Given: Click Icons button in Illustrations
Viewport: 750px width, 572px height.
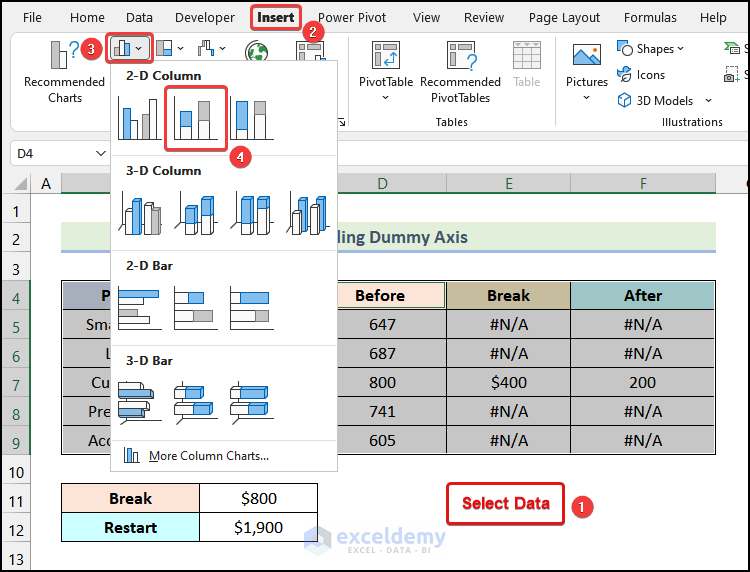Looking at the screenshot, I should [641, 75].
